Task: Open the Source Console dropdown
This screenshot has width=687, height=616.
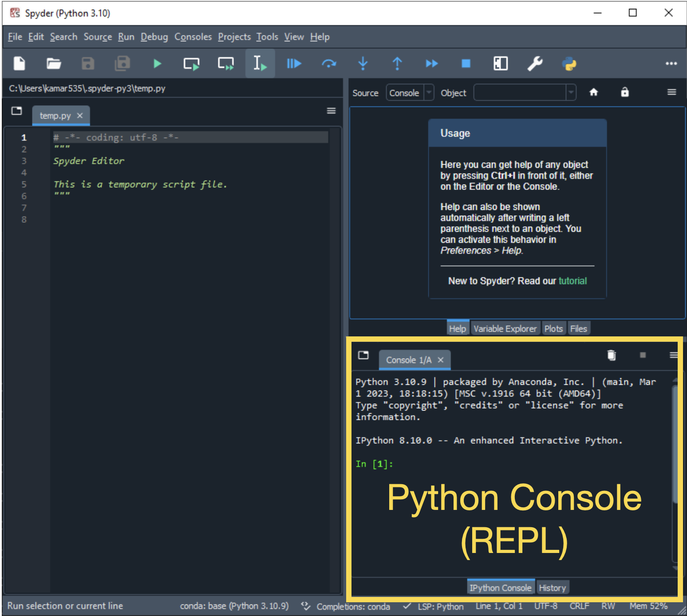Action: [410, 93]
